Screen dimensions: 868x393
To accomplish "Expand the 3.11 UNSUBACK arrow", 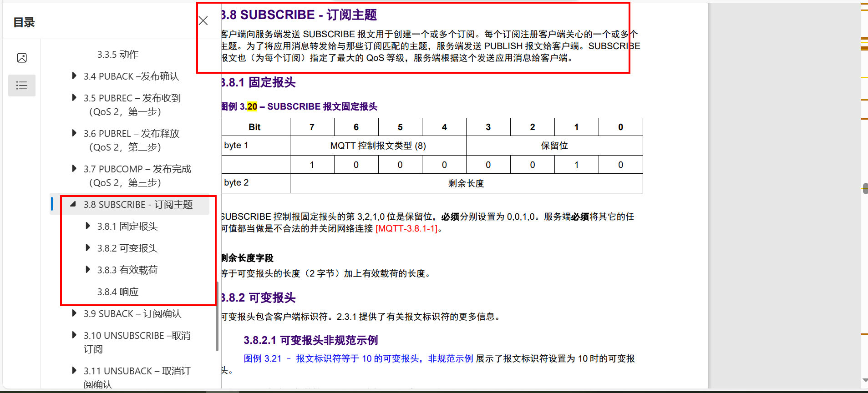I will coord(74,371).
